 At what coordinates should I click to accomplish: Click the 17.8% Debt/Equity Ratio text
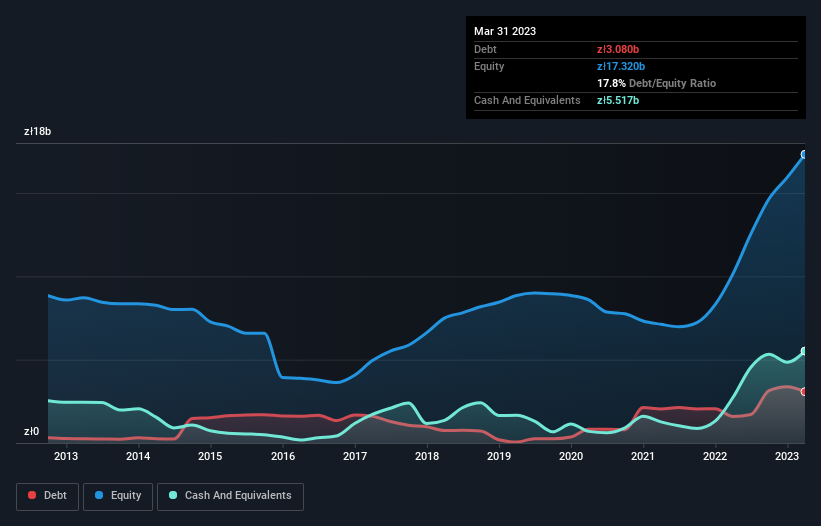[657, 83]
